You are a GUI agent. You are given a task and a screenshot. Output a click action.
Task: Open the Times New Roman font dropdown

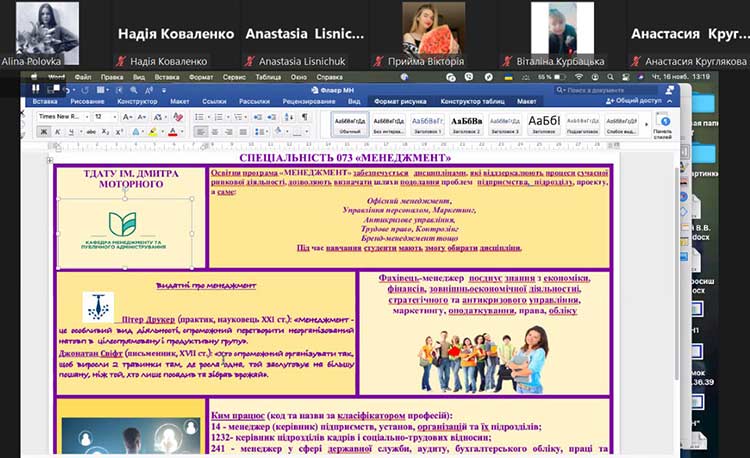pyautogui.click(x=62, y=116)
